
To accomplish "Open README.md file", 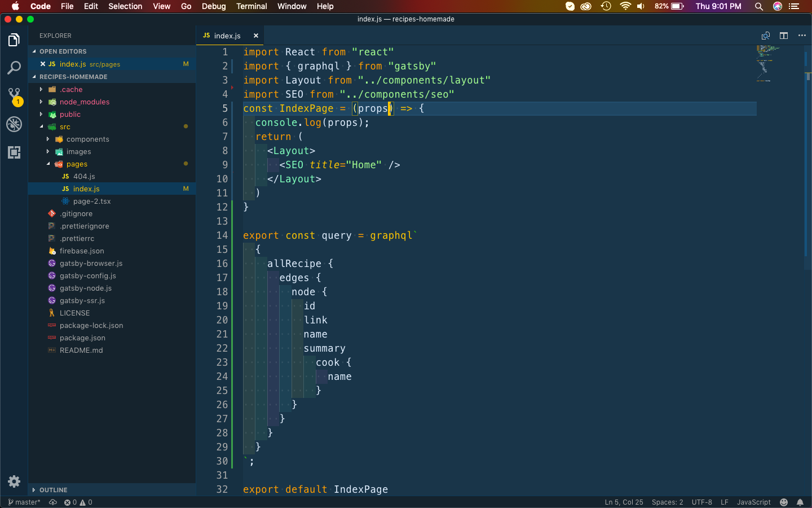I will pyautogui.click(x=112, y=350).
